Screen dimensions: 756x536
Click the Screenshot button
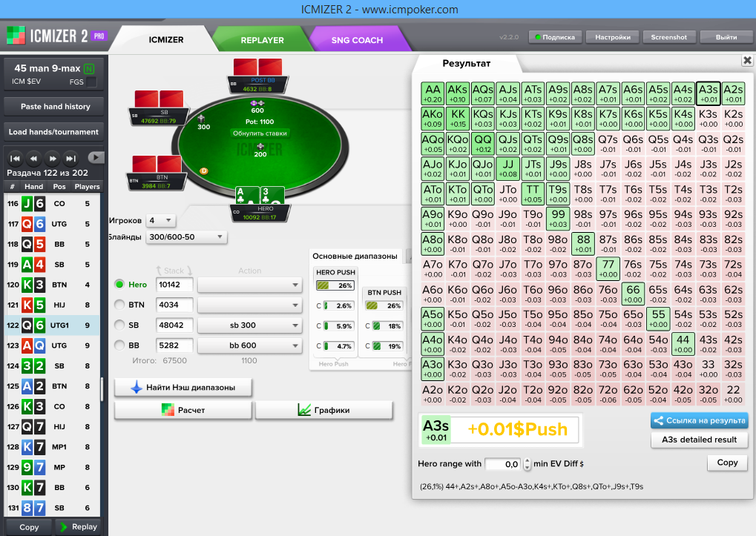click(668, 37)
